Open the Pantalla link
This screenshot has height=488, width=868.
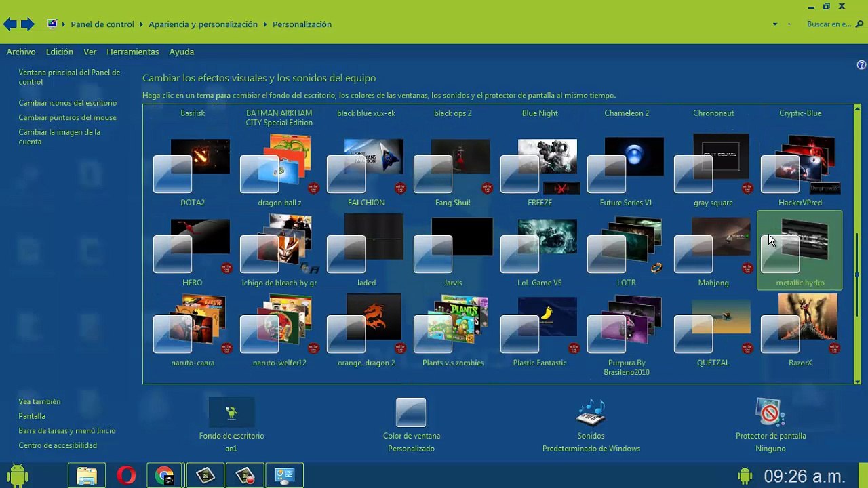tap(32, 416)
